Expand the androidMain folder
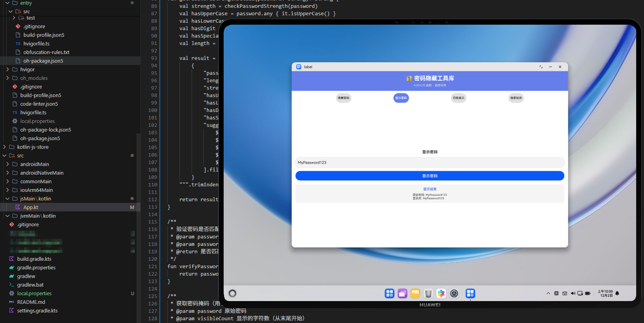 (7, 164)
